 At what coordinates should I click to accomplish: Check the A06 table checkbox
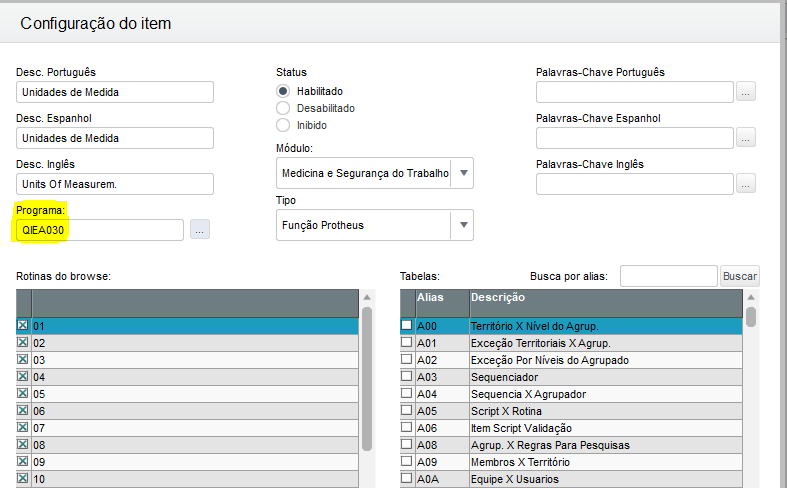click(407, 427)
